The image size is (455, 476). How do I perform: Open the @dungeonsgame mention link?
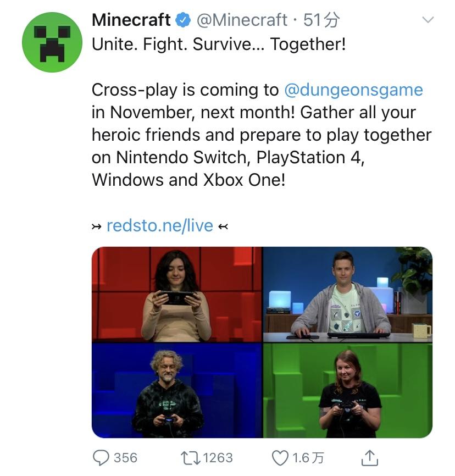(354, 90)
